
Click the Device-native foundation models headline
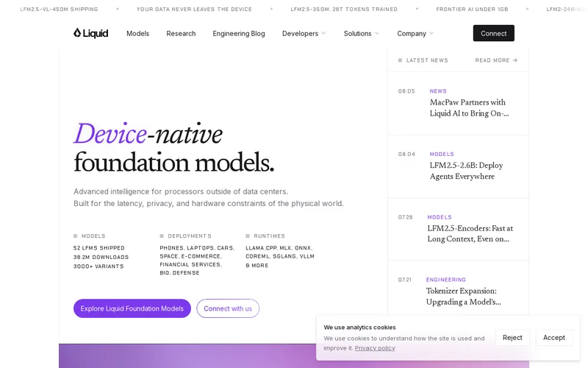(x=173, y=149)
